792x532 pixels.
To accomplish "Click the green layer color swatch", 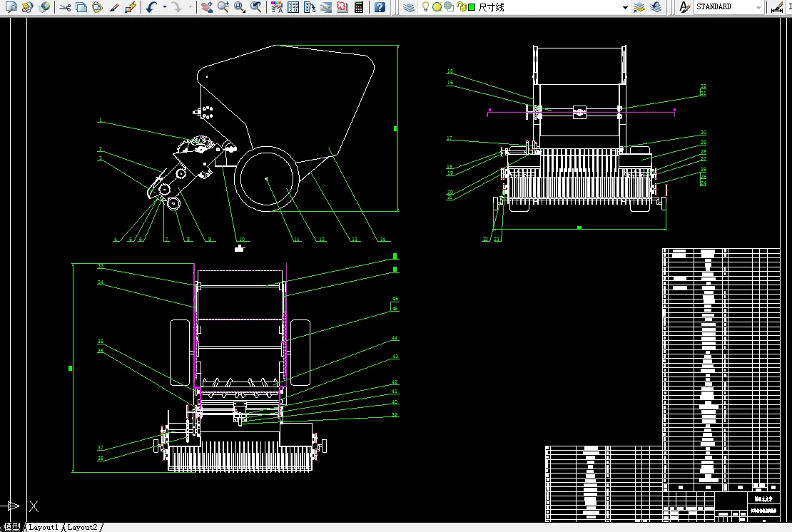I will (472, 7).
